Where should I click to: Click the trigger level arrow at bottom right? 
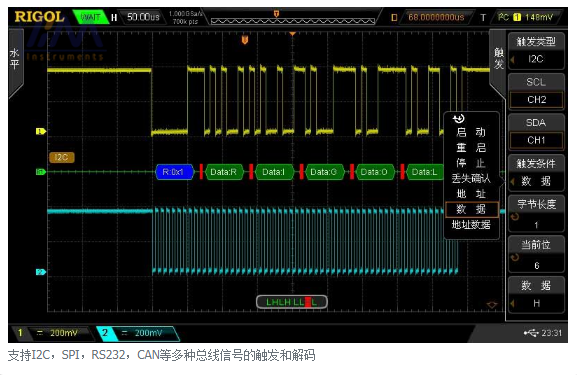tap(492, 305)
